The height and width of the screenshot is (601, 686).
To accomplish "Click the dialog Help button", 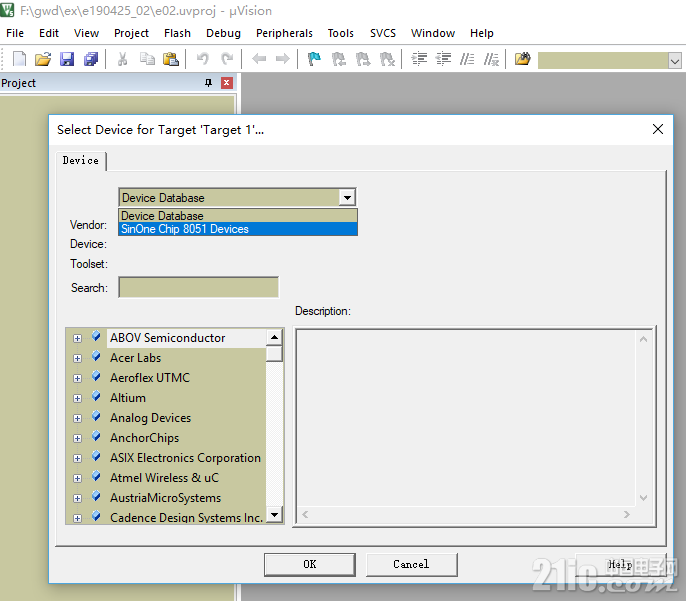I will (x=620, y=564).
